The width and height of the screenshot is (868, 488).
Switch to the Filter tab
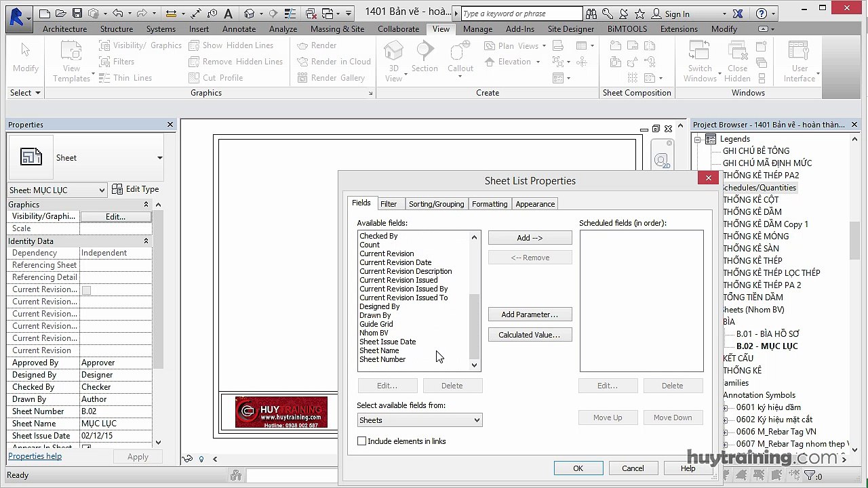pos(389,204)
